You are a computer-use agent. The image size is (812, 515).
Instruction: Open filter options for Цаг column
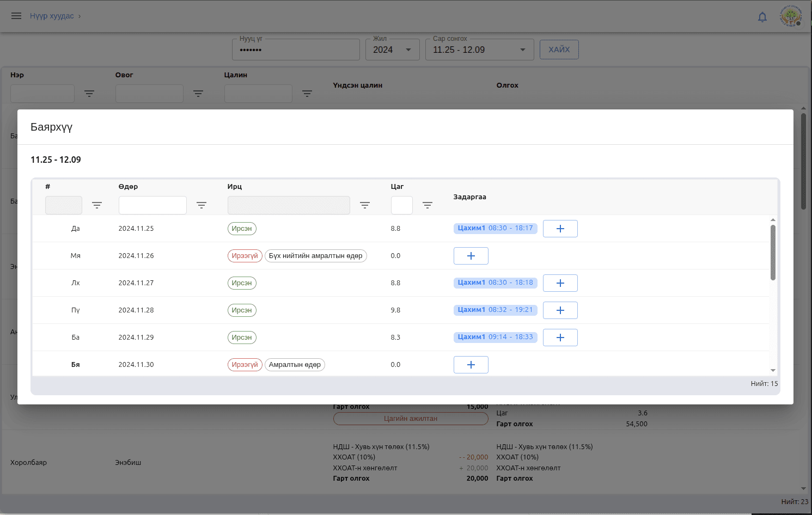428,205
